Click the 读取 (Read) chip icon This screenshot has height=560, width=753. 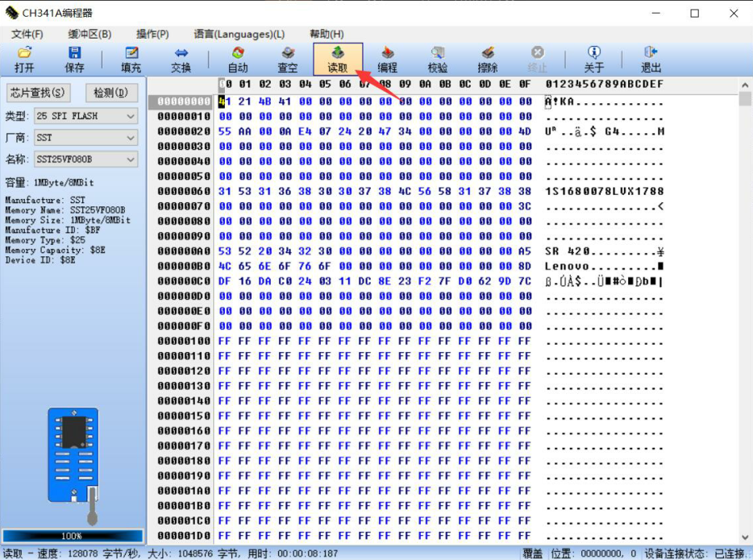(338, 52)
